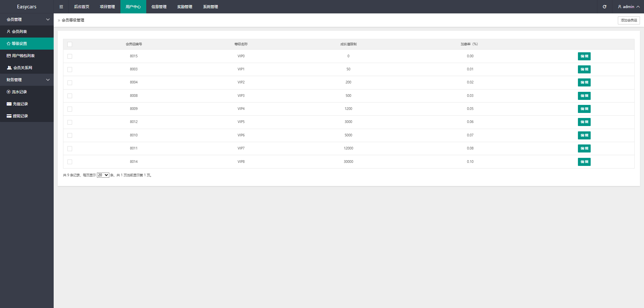
Task: Switch to the 项目管理 top tab
Action: (107, 7)
